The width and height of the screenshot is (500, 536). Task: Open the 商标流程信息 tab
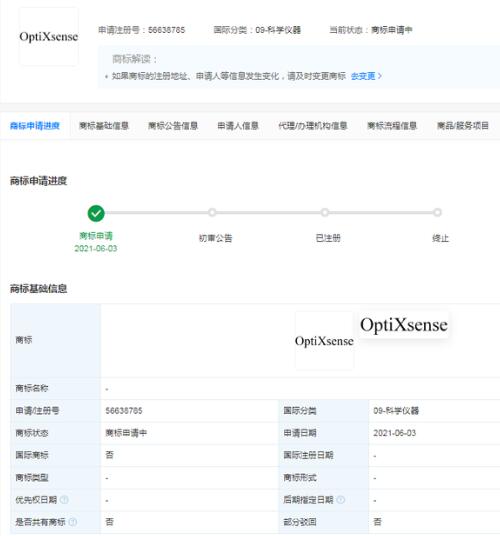pyautogui.click(x=392, y=126)
